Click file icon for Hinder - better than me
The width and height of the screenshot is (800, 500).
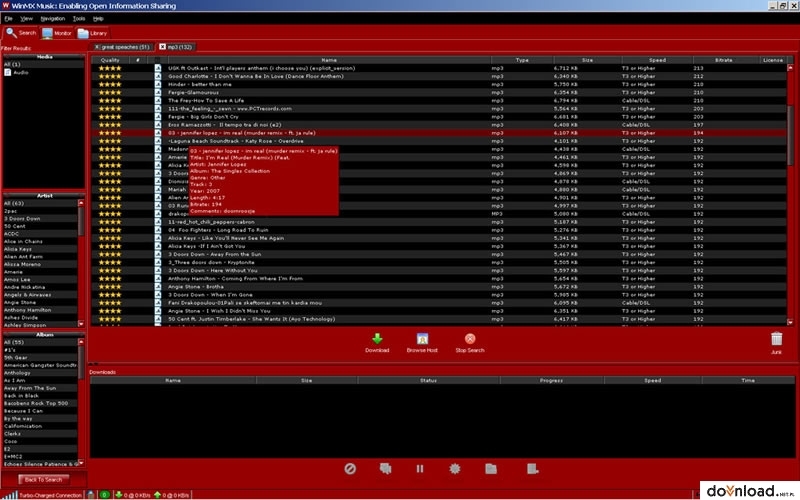[158, 84]
